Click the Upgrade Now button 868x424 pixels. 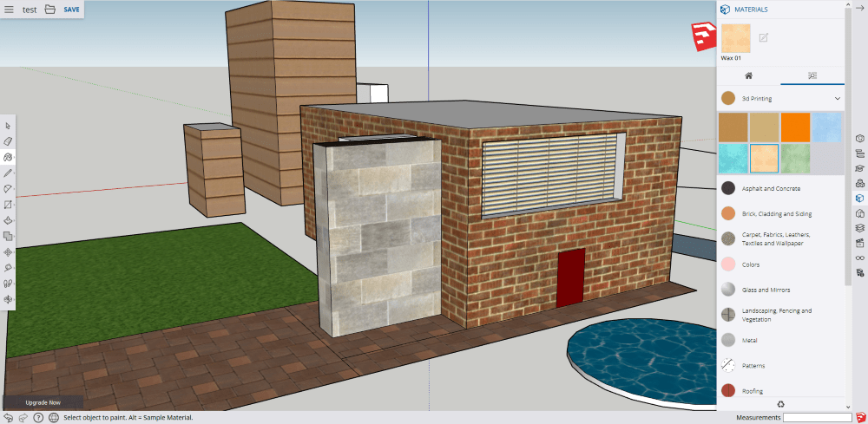(43, 402)
